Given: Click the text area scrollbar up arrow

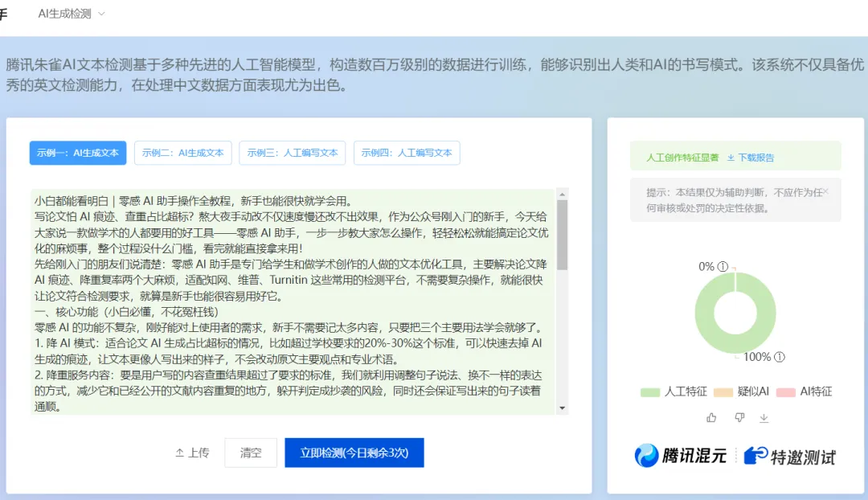Looking at the screenshot, I should click(x=562, y=195).
